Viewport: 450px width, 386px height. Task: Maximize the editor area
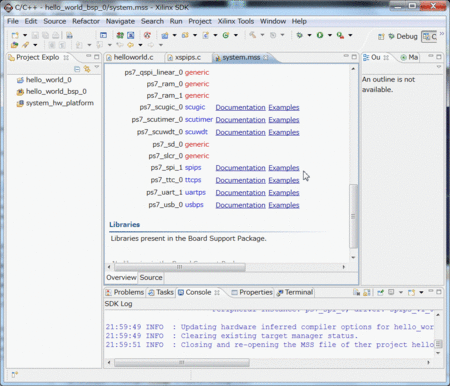tap(354, 57)
